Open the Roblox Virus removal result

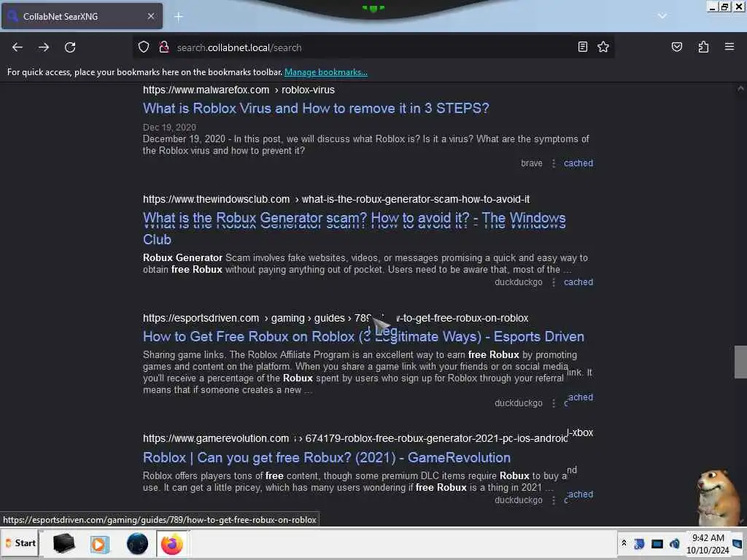point(316,108)
